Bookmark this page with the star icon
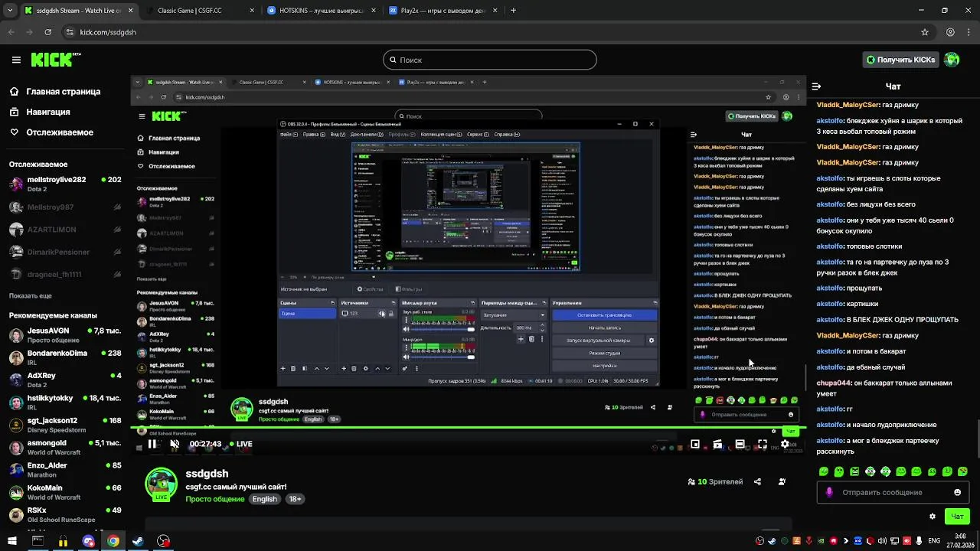The image size is (980, 551). pos(925,32)
